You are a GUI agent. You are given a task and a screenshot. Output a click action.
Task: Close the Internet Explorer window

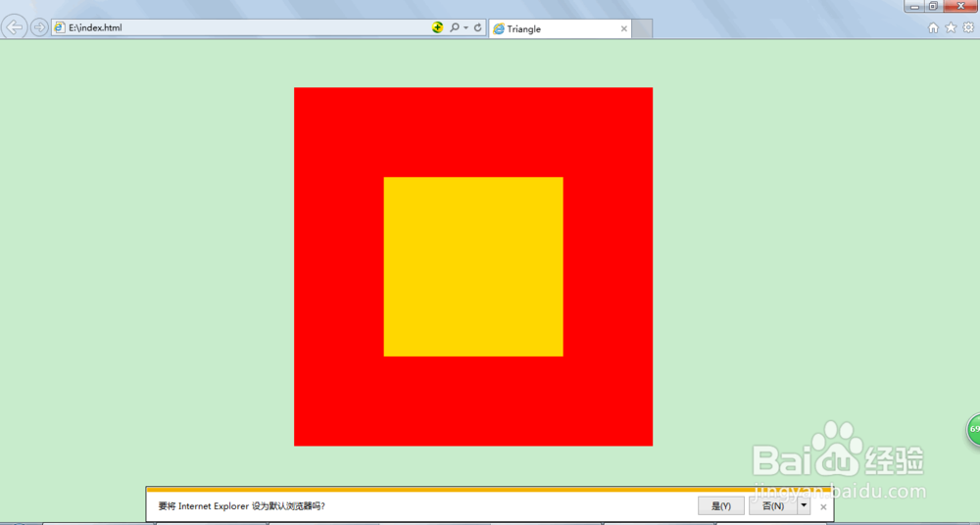point(960,6)
